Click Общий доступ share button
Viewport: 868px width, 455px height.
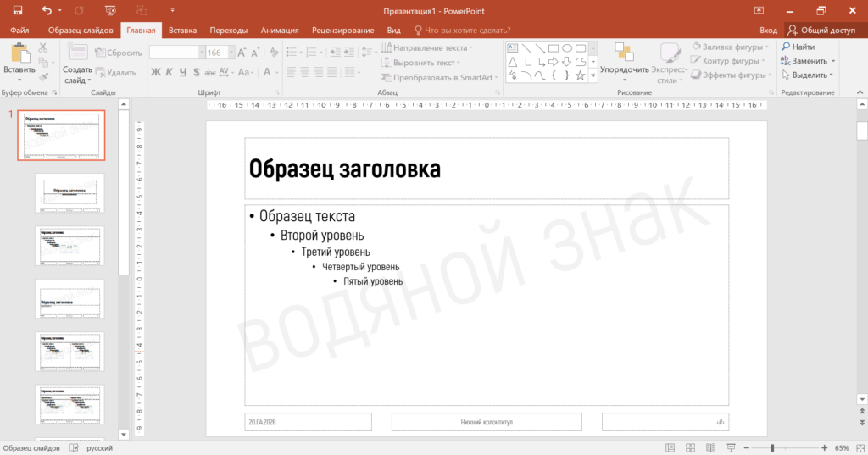point(822,30)
